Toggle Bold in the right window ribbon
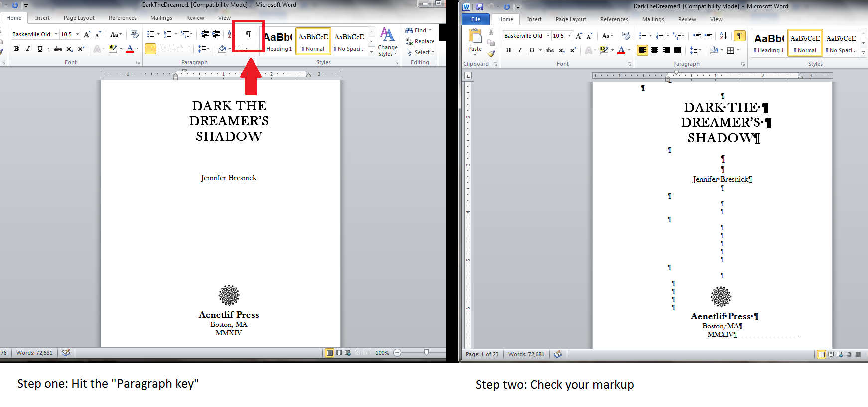The height and width of the screenshot is (407, 868). 508,50
